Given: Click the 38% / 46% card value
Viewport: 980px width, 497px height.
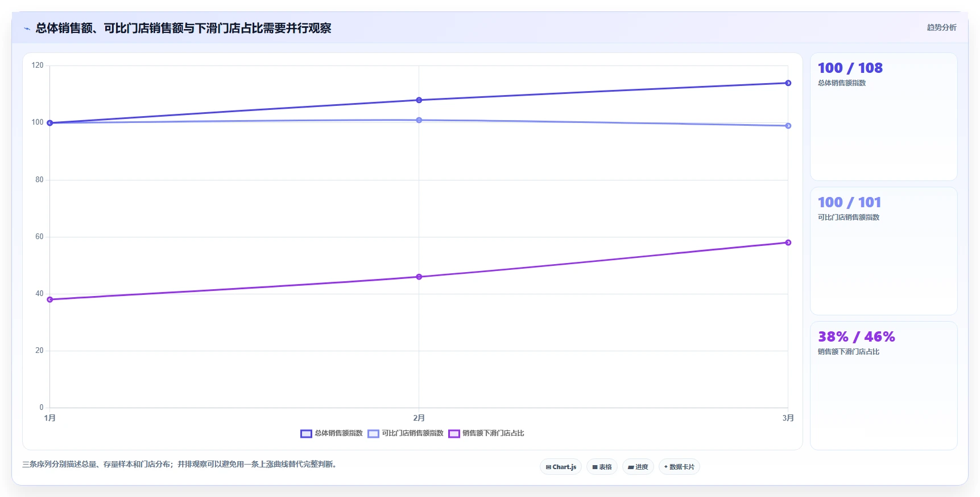Looking at the screenshot, I should click(x=856, y=337).
